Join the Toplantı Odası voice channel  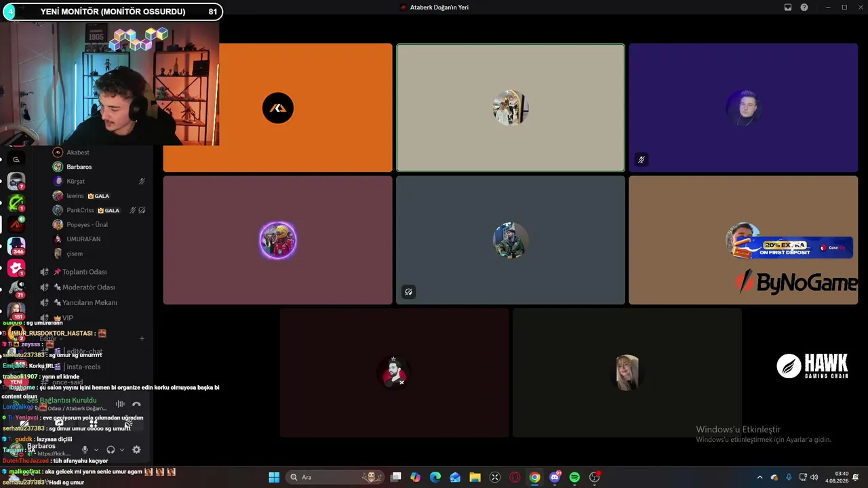[93, 272]
